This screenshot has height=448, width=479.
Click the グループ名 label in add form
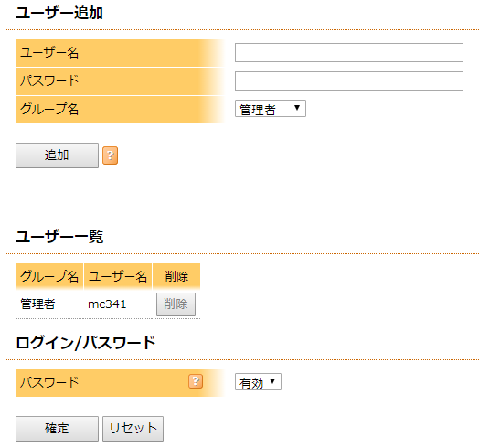pos(49,109)
